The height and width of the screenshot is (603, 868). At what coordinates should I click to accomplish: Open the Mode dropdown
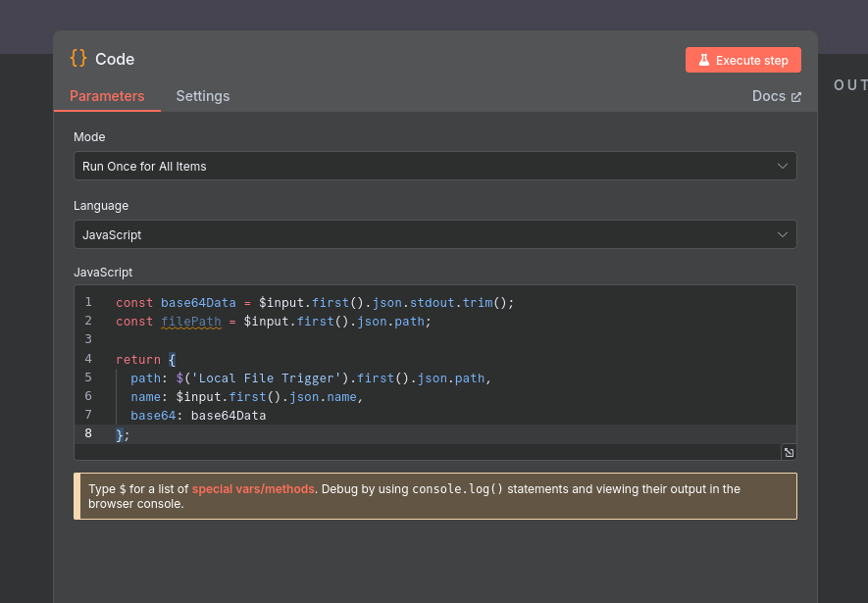point(435,166)
